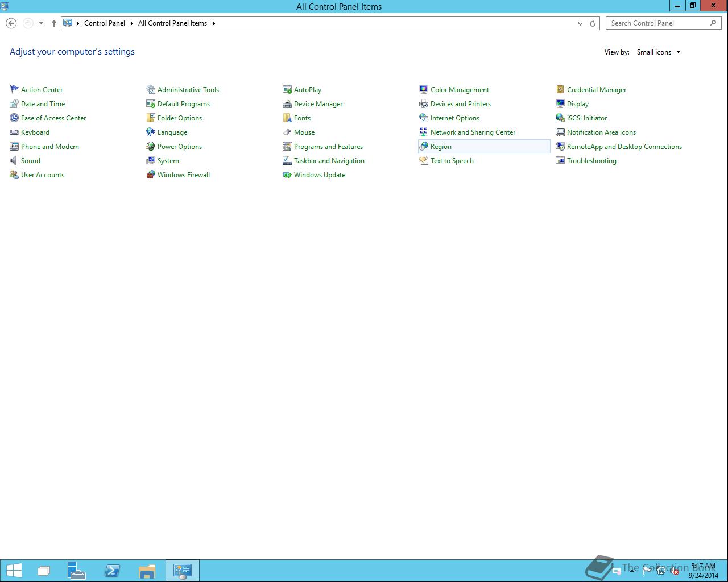728x582 pixels.
Task: Refresh the Control Panel view
Action: tap(593, 23)
